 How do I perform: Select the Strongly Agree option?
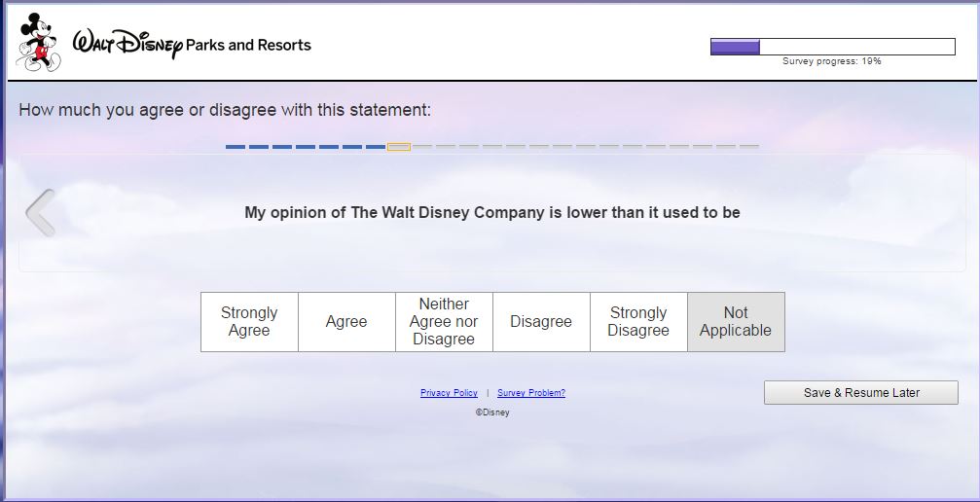point(249,322)
